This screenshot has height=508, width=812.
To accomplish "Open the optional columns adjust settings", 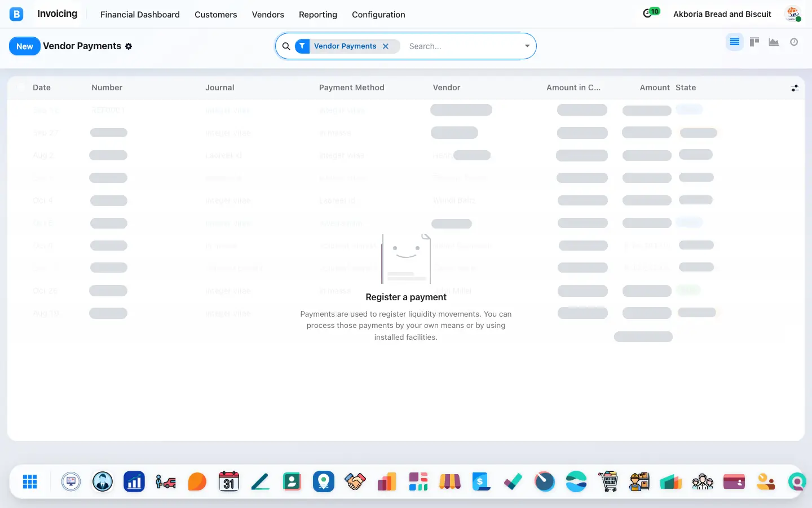I will coord(795,88).
